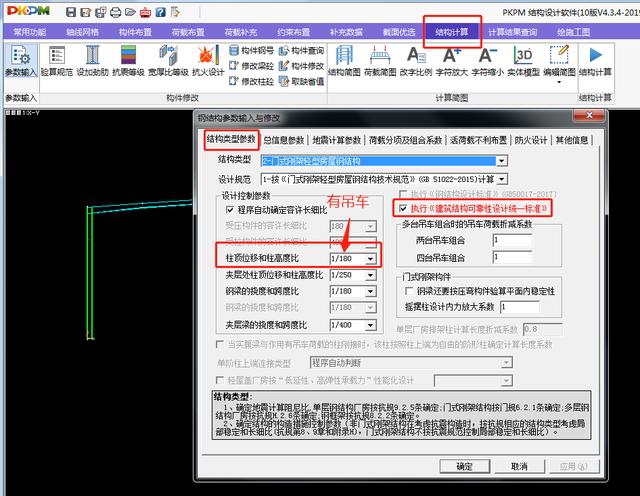
Task: Open the 构件查询 member query tool
Action: point(302,51)
